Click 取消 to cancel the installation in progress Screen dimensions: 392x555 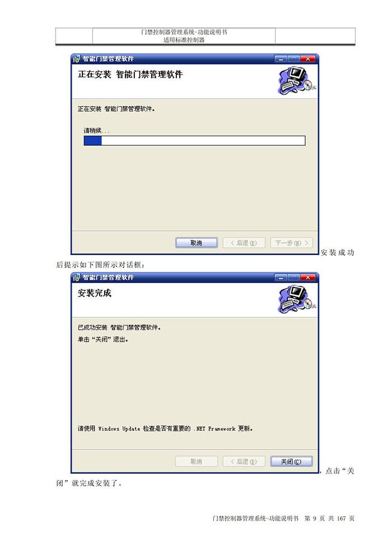point(196,243)
